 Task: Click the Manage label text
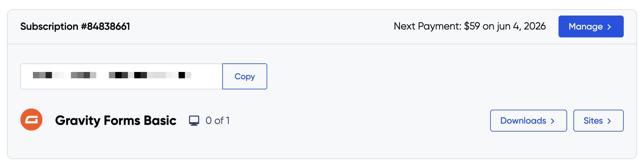coord(585,27)
